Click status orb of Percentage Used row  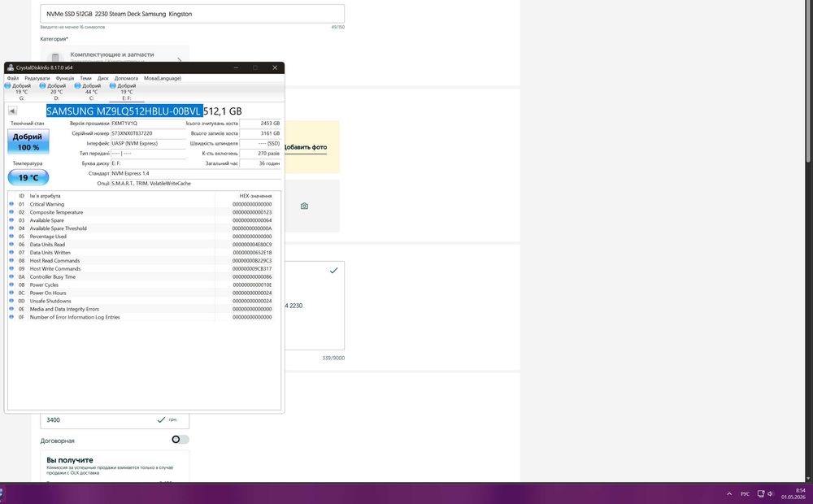11,237
